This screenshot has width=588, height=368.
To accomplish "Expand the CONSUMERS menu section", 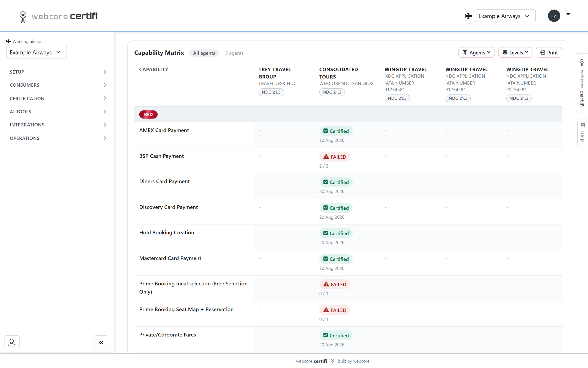I will click(x=58, y=85).
